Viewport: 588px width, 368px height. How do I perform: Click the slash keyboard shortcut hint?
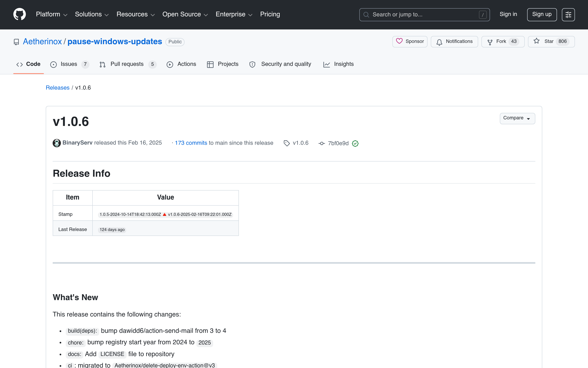[483, 15]
